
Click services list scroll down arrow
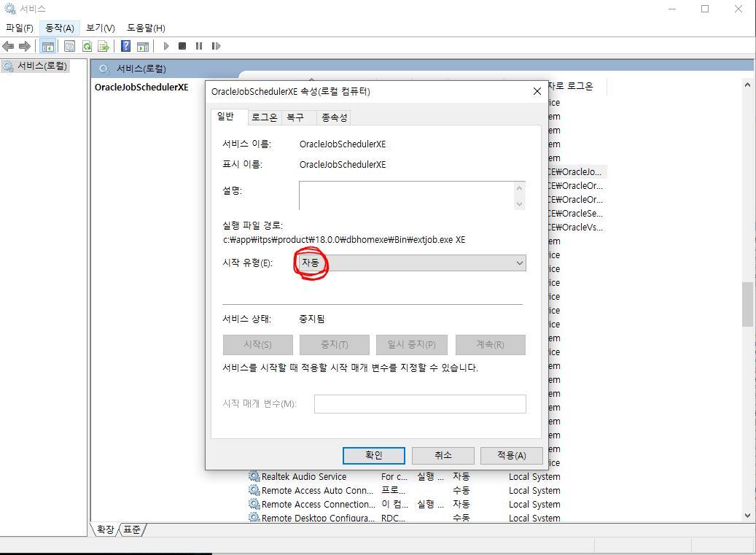tap(747, 516)
